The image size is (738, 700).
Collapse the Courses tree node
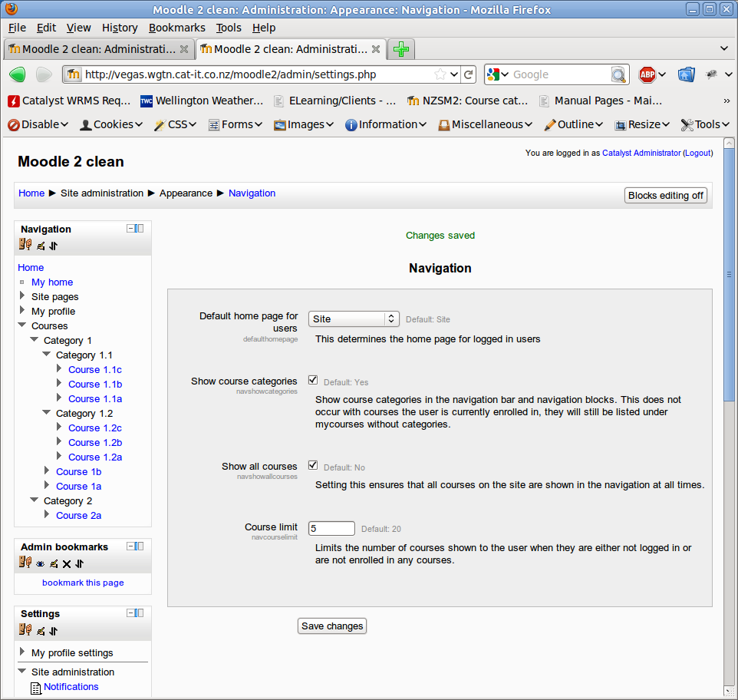pyautogui.click(x=22, y=325)
